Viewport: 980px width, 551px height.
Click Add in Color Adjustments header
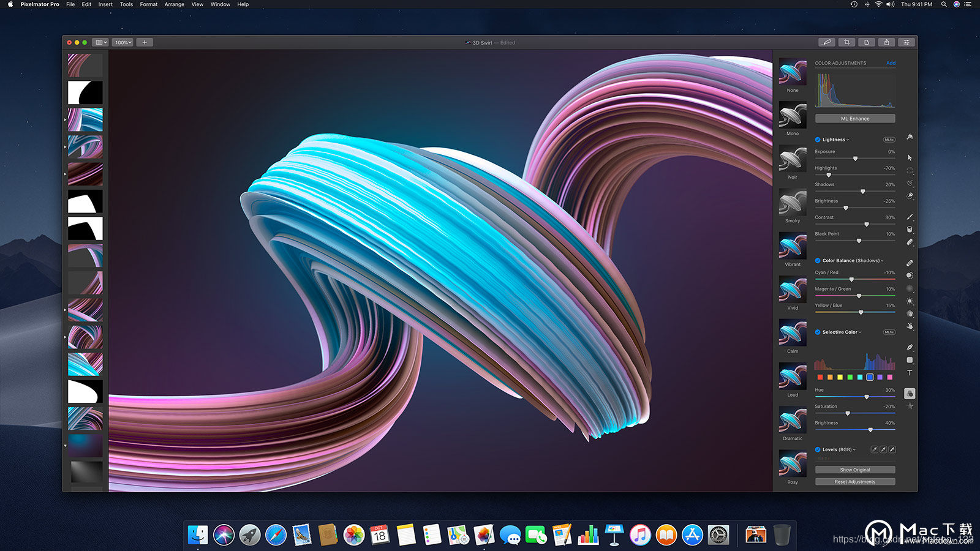pyautogui.click(x=891, y=63)
